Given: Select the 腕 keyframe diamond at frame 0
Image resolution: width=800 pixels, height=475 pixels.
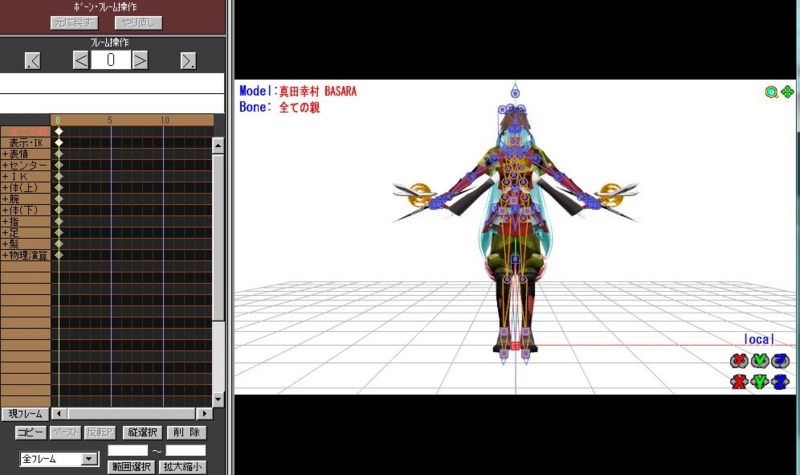Looking at the screenshot, I should pyautogui.click(x=59, y=198).
